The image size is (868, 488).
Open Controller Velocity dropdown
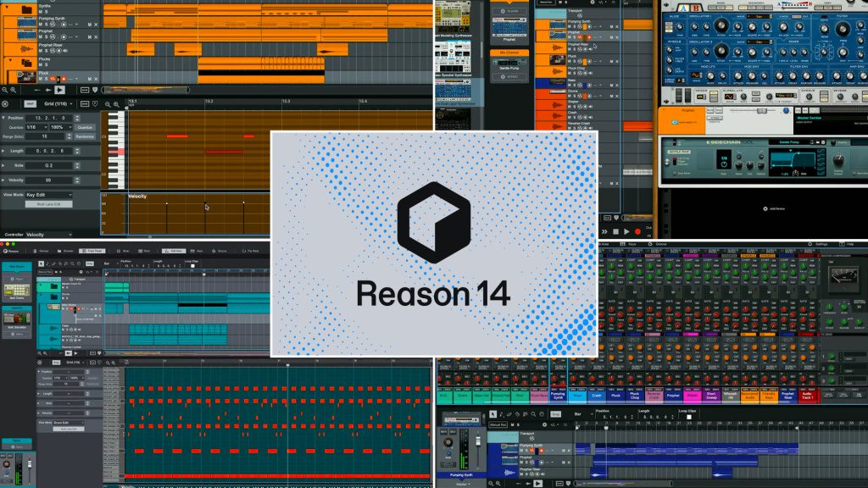(x=48, y=235)
